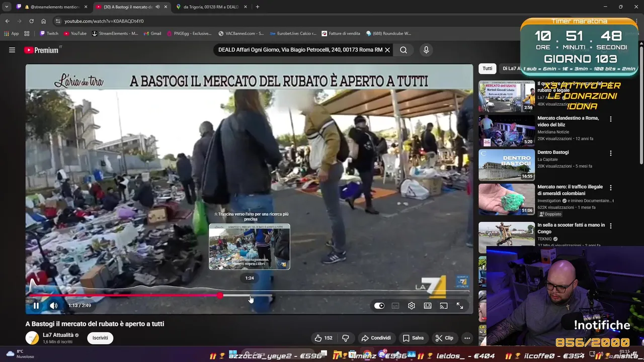This screenshot has width=644, height=362.
Task: Clear the YouTube search box text
Action: coord(387,50)
